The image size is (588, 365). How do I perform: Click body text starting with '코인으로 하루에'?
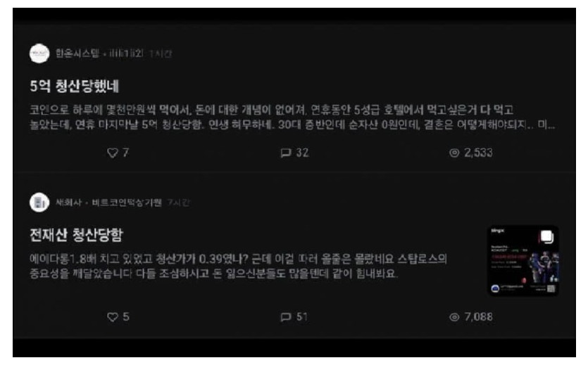pyautogui.click(x=292, y=117)
